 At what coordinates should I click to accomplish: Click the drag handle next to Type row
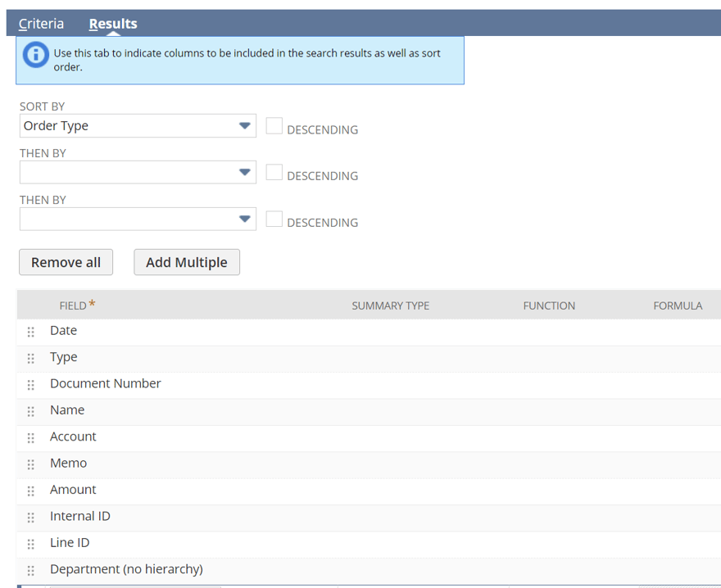coord(30,358)
